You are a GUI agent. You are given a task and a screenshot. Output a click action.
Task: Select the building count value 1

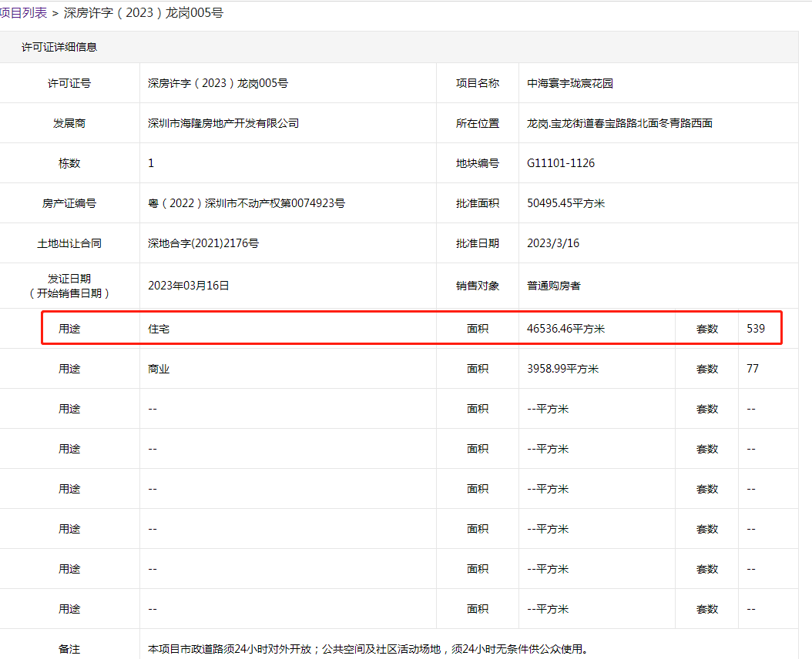pos(151,163)
